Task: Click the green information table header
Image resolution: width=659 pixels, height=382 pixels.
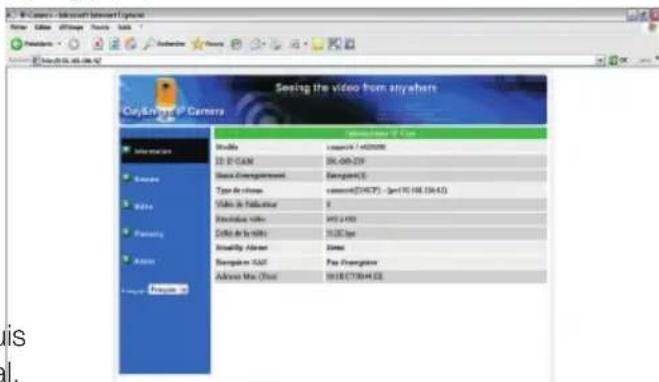Action: coord(380,134)
